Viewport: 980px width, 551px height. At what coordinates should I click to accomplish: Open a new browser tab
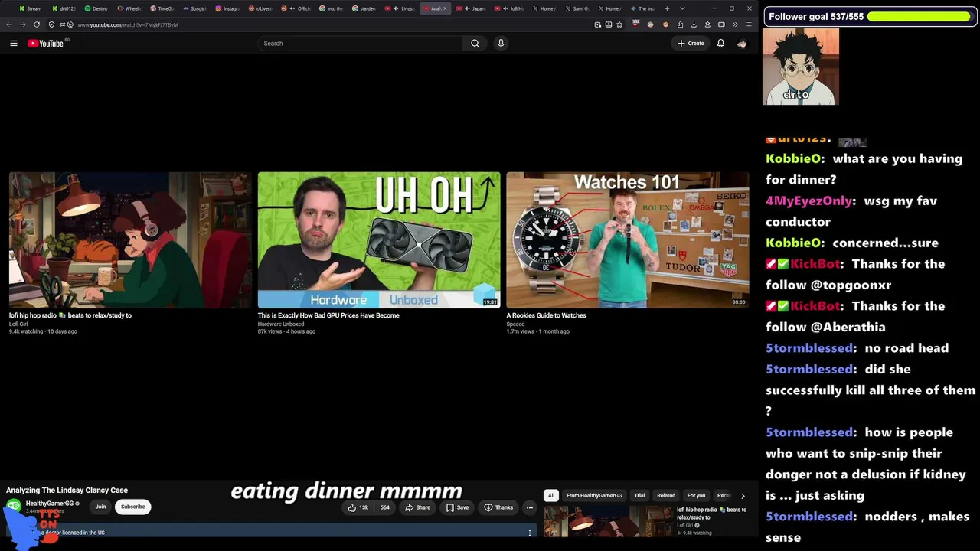pos(667,8)
